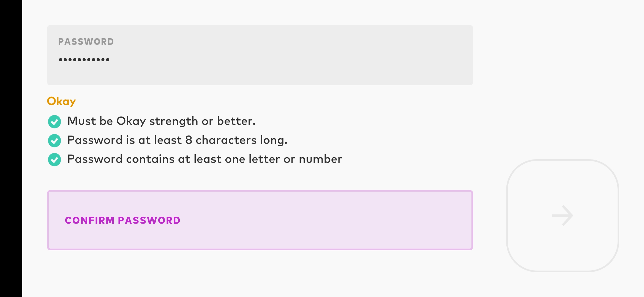Click the Confirm Password field

point(260,220)
